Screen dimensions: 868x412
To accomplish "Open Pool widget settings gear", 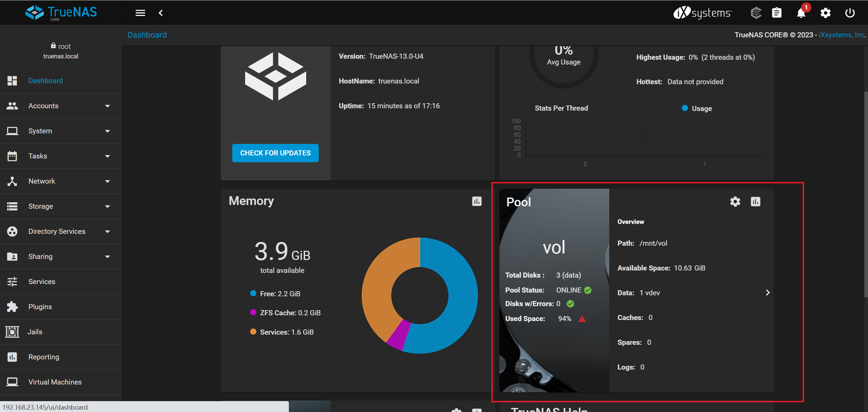I will [735, 202].
